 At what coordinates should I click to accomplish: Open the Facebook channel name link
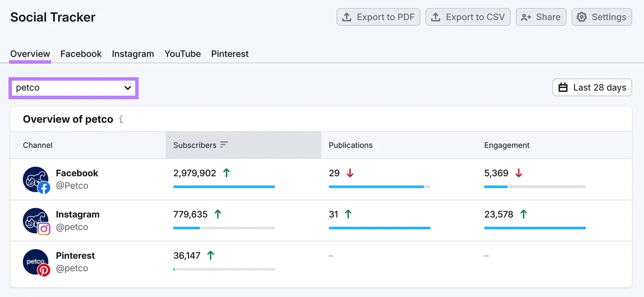[77, 173]
